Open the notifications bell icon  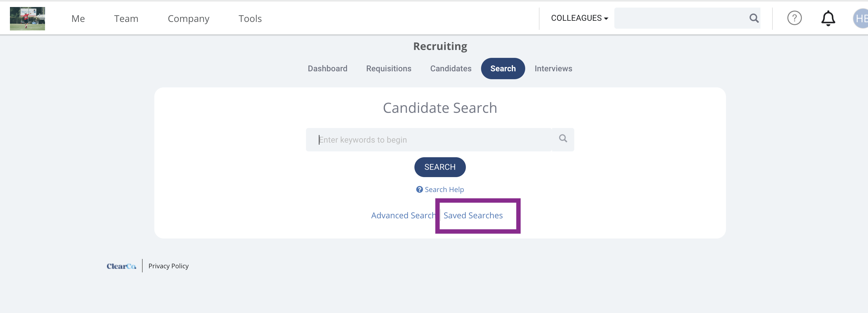pyautogui.click(x=828, y=18)
